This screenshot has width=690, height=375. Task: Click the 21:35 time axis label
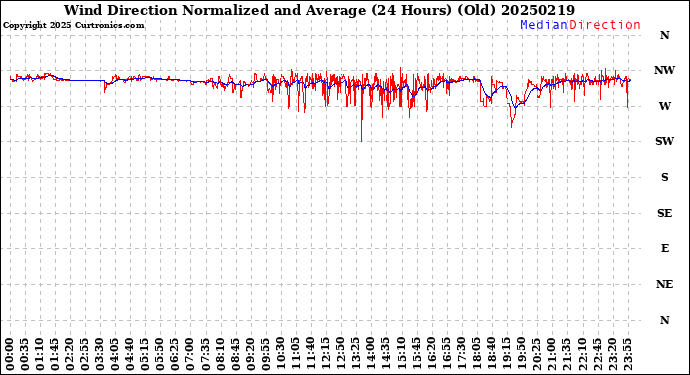tap(566, 354)
